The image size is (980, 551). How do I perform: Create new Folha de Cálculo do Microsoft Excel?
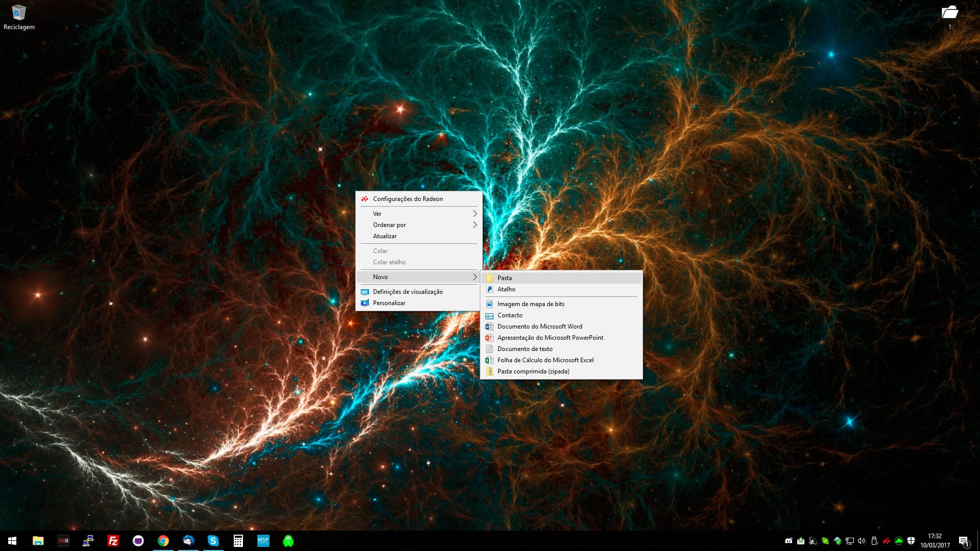[561, 360]
